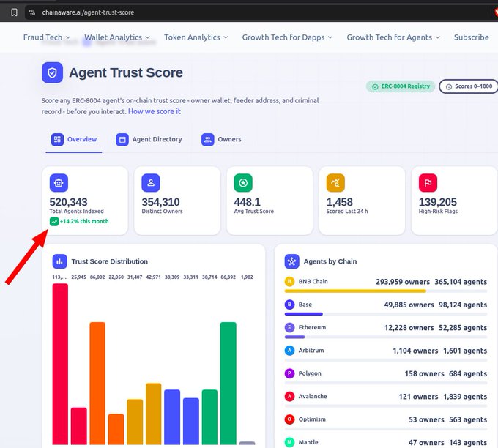Click the 365,104 agents BNB value
The image size is (498, 448).
coord(461,282)
